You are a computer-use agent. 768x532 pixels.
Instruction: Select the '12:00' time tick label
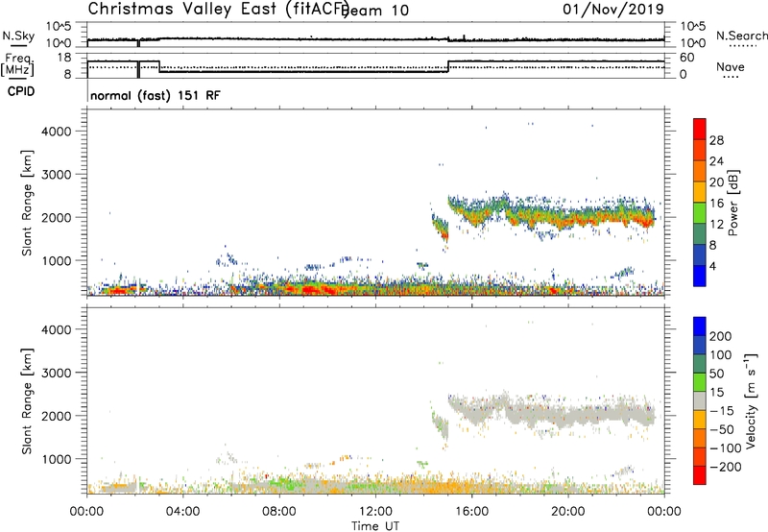click(x=375, y=512)
